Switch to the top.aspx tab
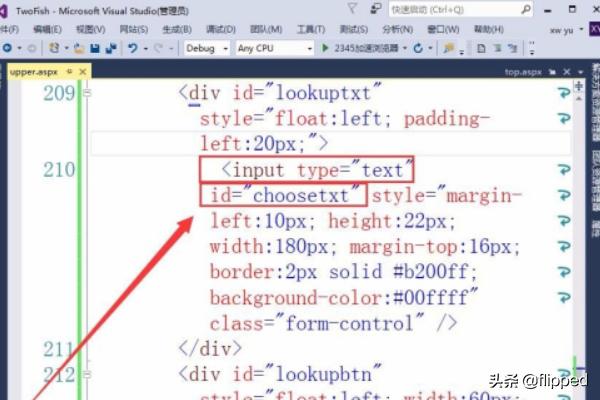This screenshot has height=400, width=600. (523, 72)
